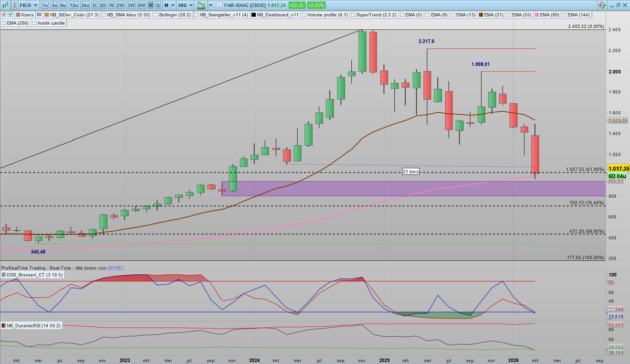630x364 pixels.
Task: Click the 702,72 (76,40%) Fibonacci label
Action: pyautogui.click(x=586, y=202)
